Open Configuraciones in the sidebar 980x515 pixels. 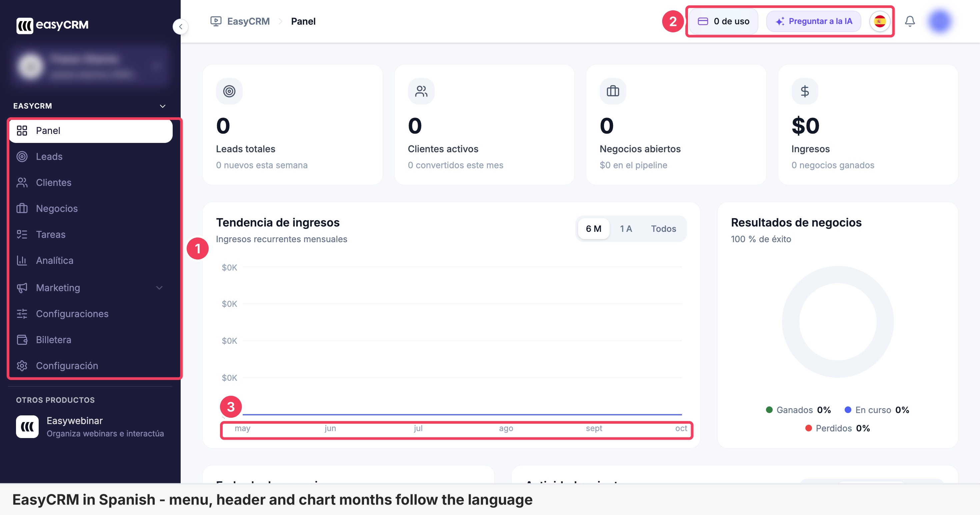pos(91,313)
